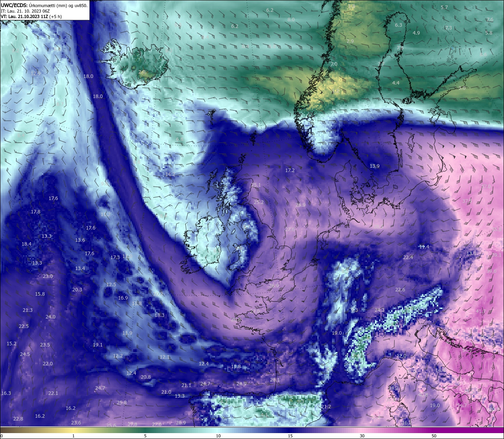Image resolution: width=504 pixels, height=439 pixels.
Task: Click the '15' label on the color scale
Action: pos(290,436)
